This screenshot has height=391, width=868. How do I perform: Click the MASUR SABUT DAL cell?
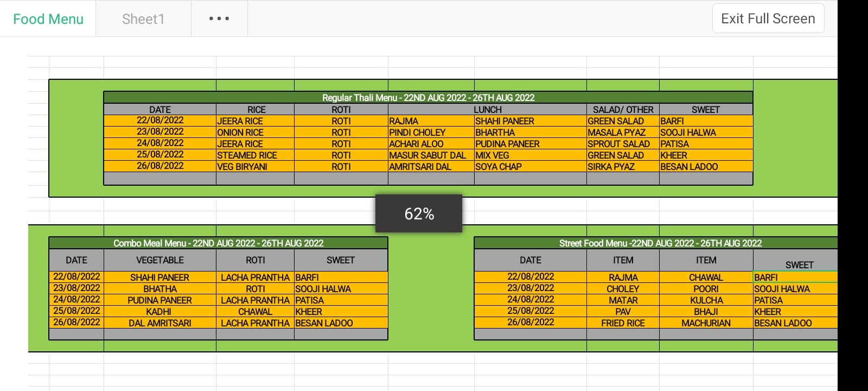coord(431,155)
